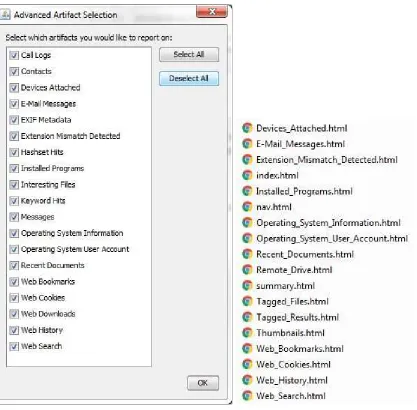This screenshot has width=417, height=410.
Task: Click the icon beside Operating_System_Information.html
Action: (247, 222)
